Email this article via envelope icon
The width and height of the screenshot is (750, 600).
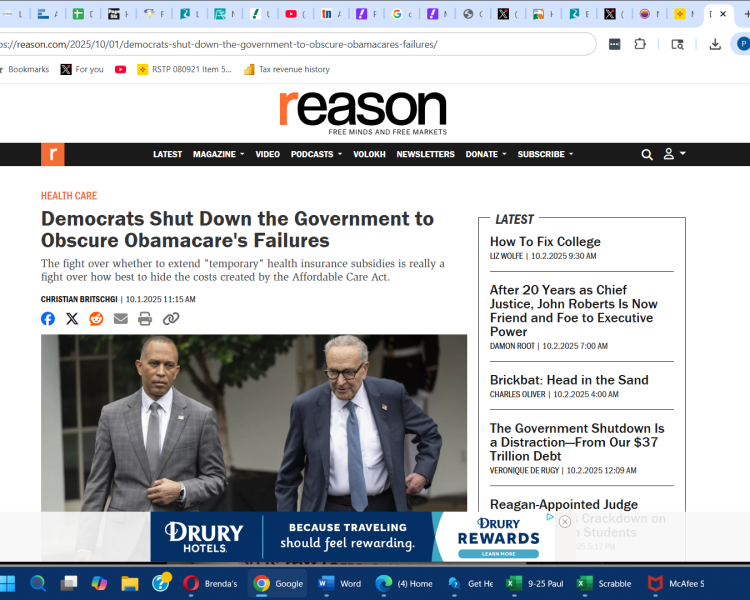121,319
